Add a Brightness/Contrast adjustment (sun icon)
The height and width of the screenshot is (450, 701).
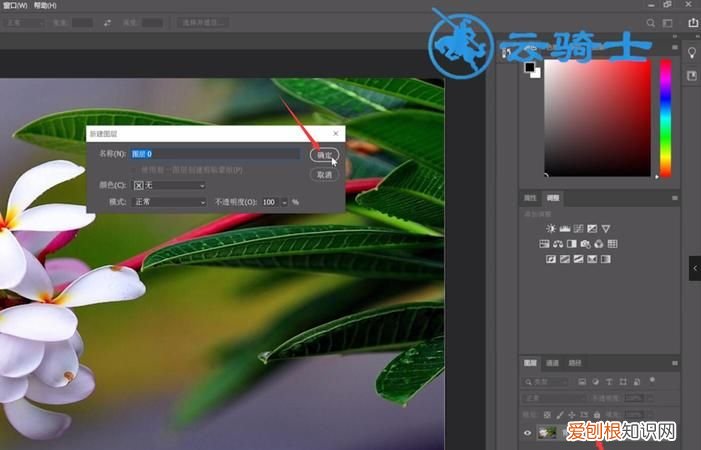pos(551,229)
